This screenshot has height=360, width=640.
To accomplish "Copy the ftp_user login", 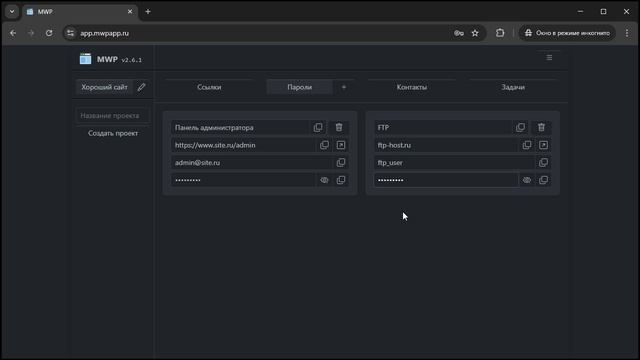I will 543,162.
